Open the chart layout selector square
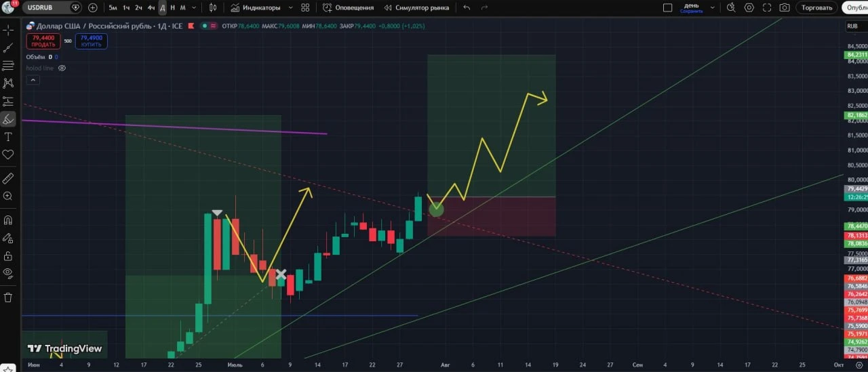The image size is (868, 372). click(667, 7)
